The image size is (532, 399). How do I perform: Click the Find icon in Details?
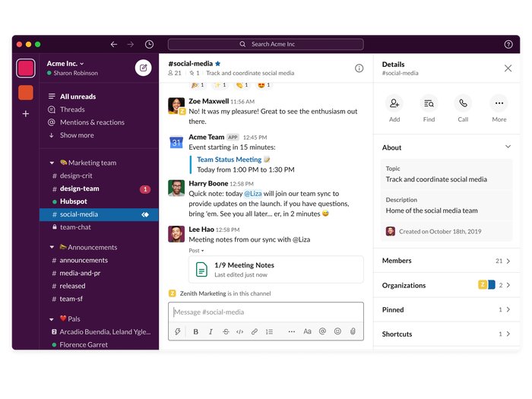tap(429, 103)
